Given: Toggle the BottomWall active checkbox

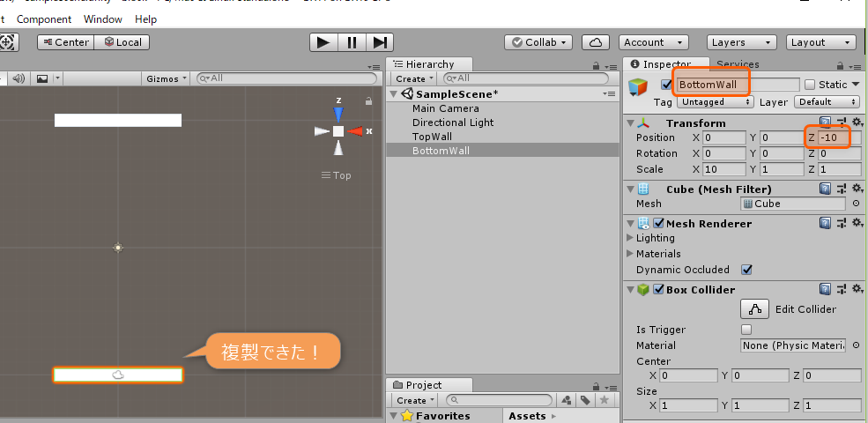Looking at the screenshot, I should [666, 85].
